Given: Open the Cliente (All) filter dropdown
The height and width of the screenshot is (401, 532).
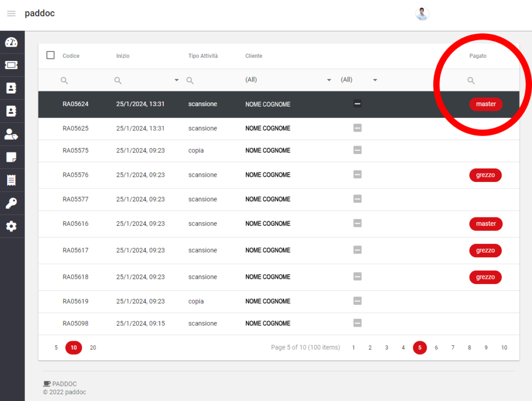Looking at the screenshot, I should [x=288, y=80].
